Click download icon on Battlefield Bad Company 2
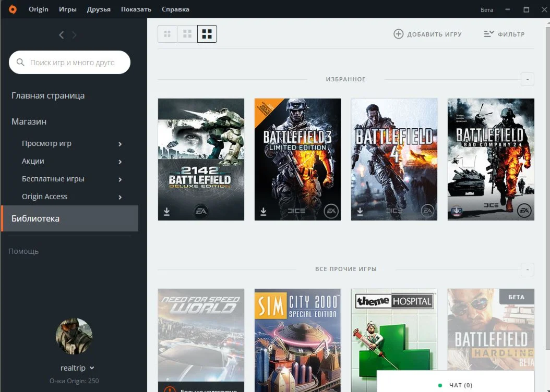The image size is (550, 392). [x=457, y=211]
